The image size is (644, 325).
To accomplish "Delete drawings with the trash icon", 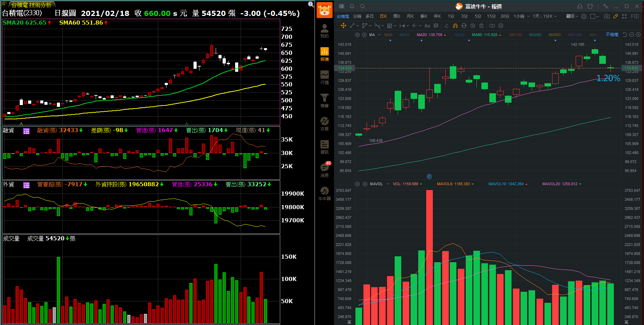I will (481, 26).
